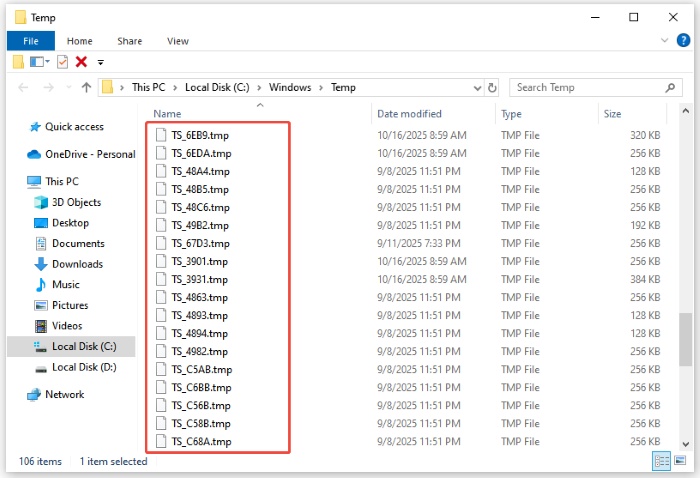
Task: Open the Customize Quick Access Toolbar arrow
Action: 101,62
